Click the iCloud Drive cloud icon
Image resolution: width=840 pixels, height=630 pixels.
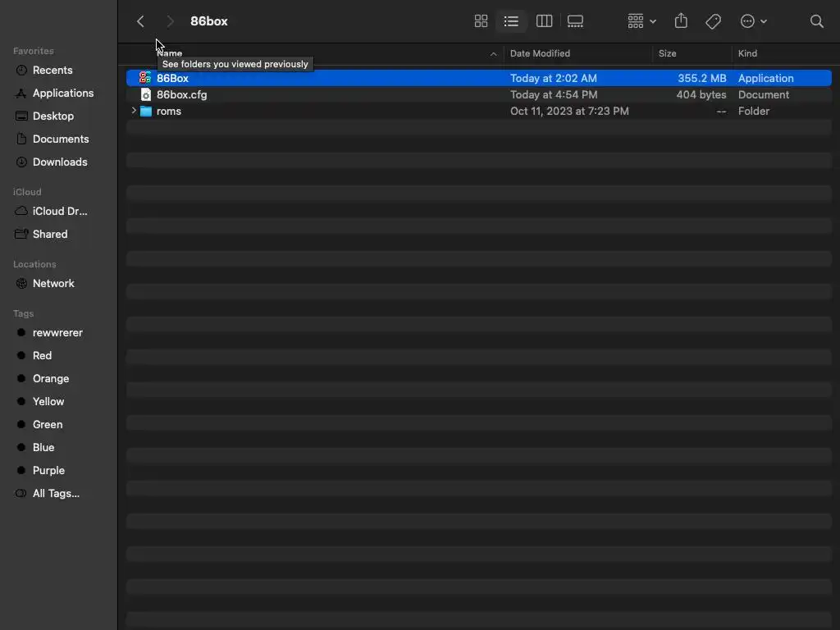(21, 212)
